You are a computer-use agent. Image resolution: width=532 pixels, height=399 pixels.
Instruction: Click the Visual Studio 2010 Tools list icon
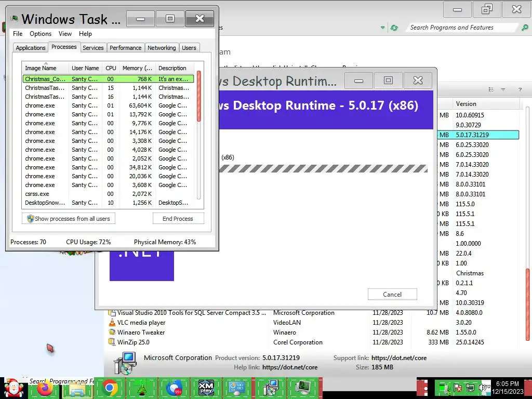point(112,312)
